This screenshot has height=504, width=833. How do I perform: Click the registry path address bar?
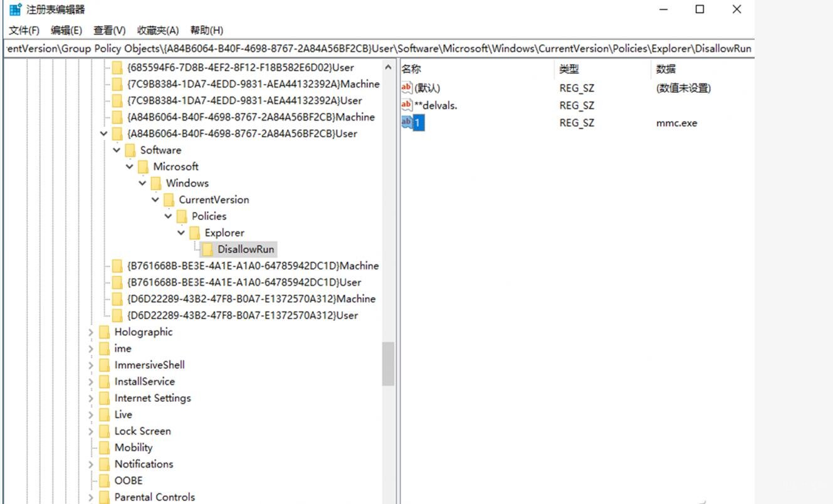(x=377, y=48)
